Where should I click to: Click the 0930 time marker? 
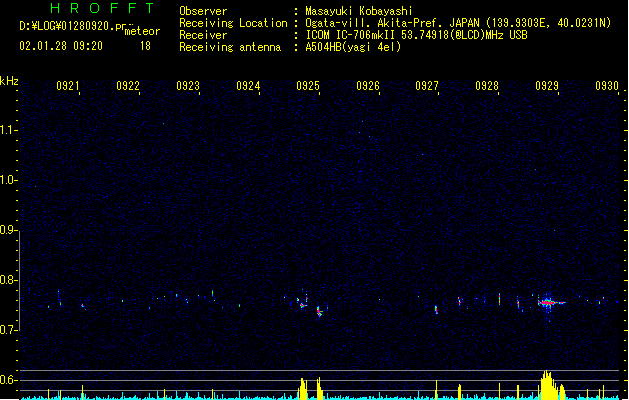607,86
